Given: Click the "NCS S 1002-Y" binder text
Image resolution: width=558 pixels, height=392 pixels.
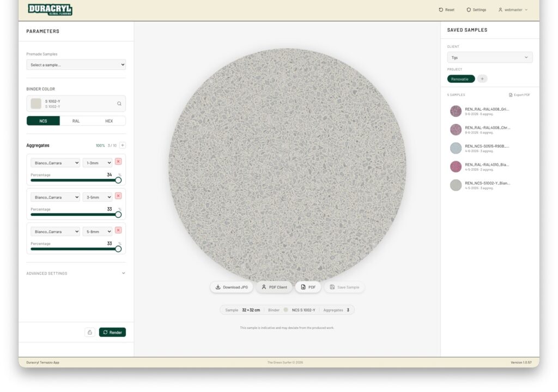Looking at the screenshot, I should coord(304,310).
